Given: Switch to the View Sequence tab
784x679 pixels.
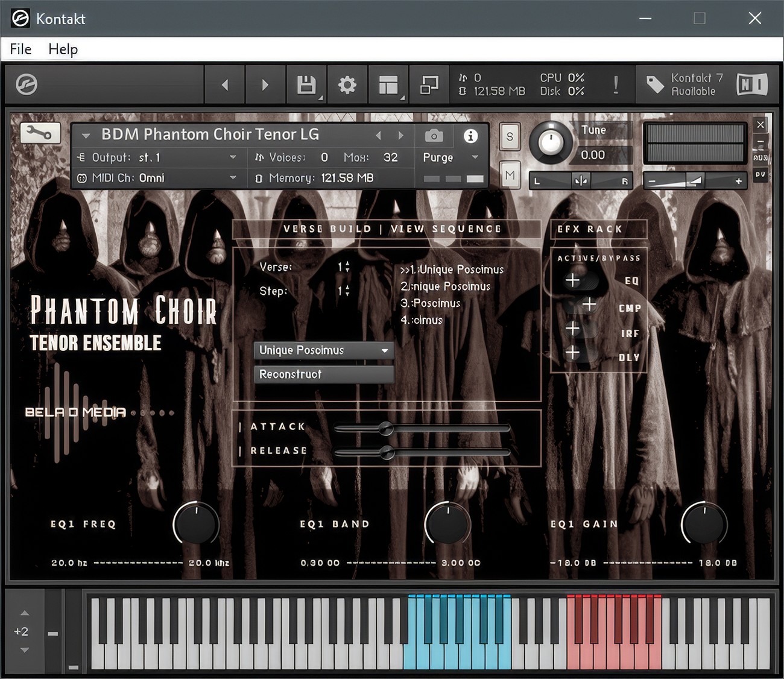Looking at the screenshot, I should click(446, 229).
